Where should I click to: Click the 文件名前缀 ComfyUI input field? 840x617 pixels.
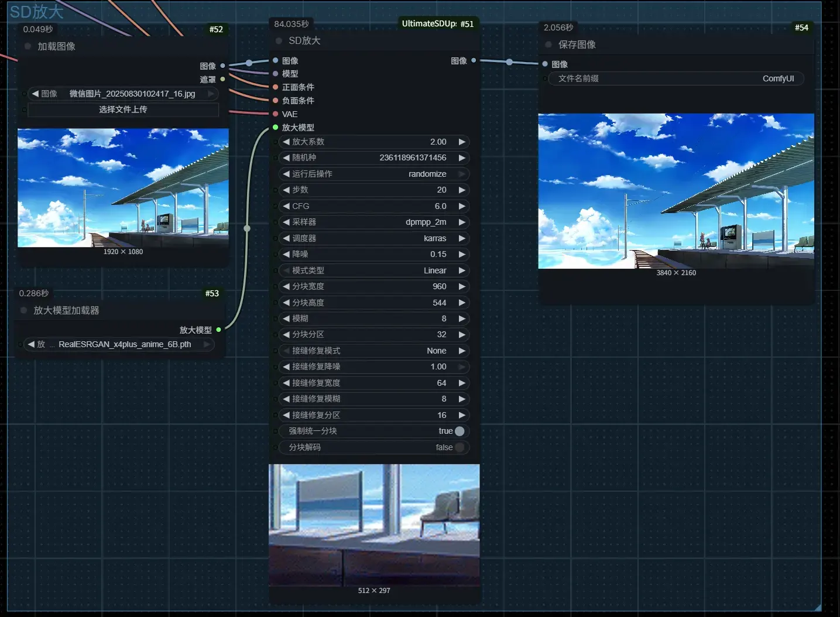coord(676,78)
